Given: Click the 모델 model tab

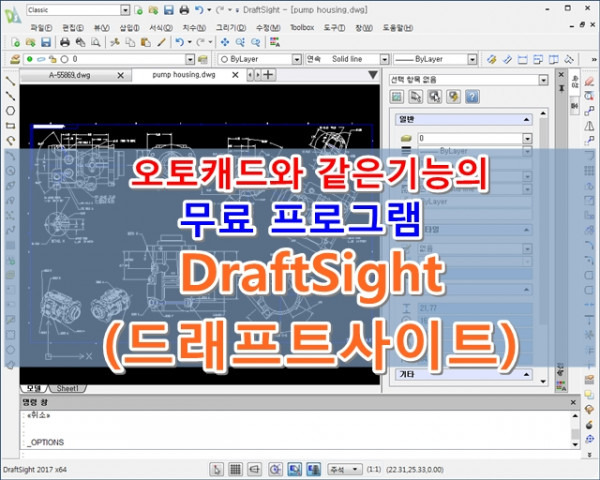Looking at the screenshot, I should [34, 389].
